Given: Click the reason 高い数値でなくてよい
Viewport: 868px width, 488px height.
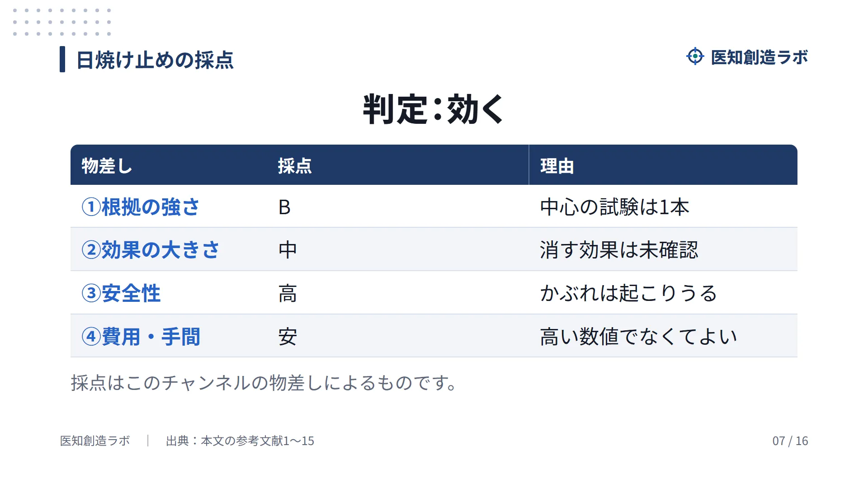Looking at the screenshot, I should (639, 337).
